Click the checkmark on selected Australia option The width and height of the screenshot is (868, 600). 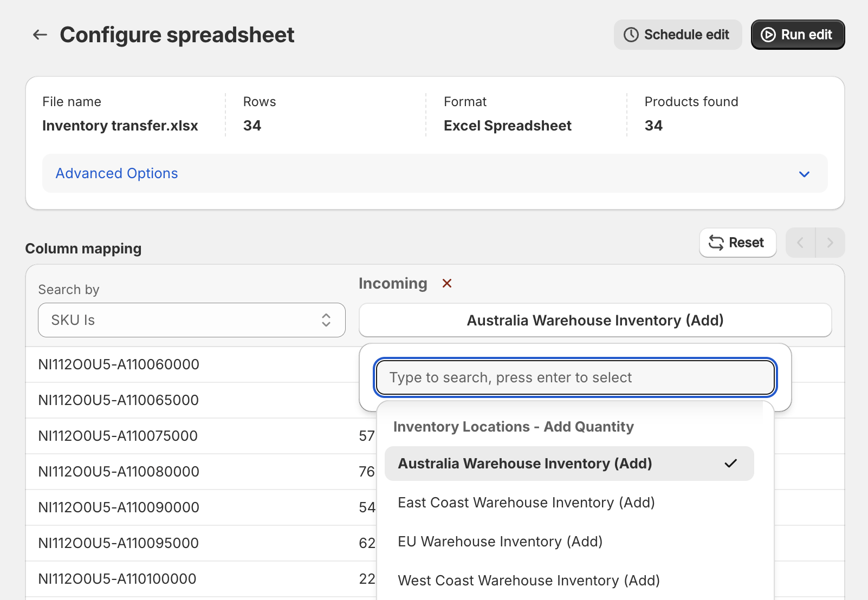(731, 464)
